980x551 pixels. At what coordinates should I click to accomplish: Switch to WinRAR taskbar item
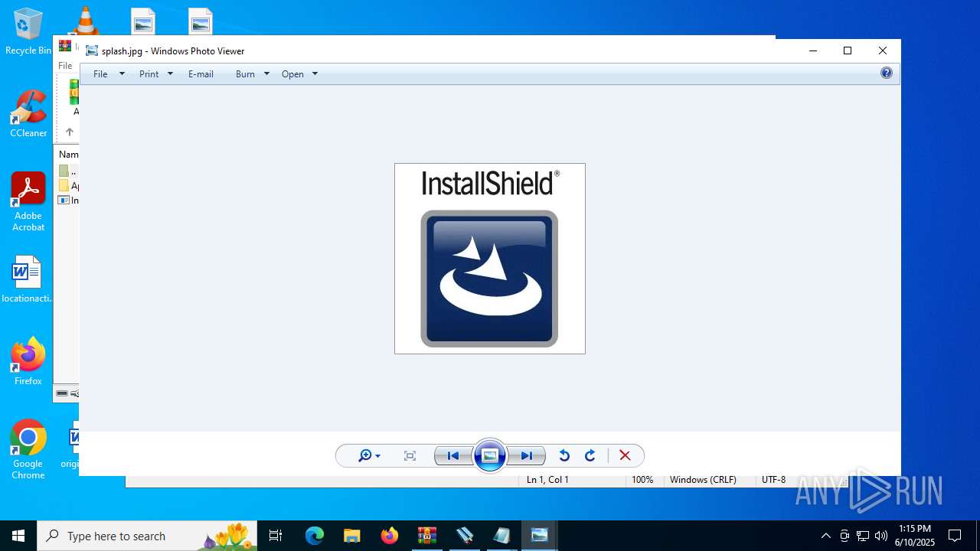click(426, 536)
